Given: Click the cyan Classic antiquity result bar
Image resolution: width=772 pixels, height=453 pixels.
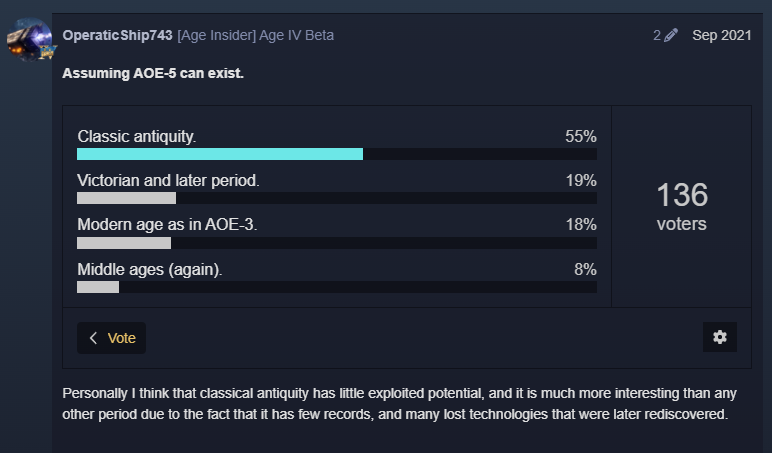Looking at the screenshot, I should pyautogui.click(x=220, y=154).
